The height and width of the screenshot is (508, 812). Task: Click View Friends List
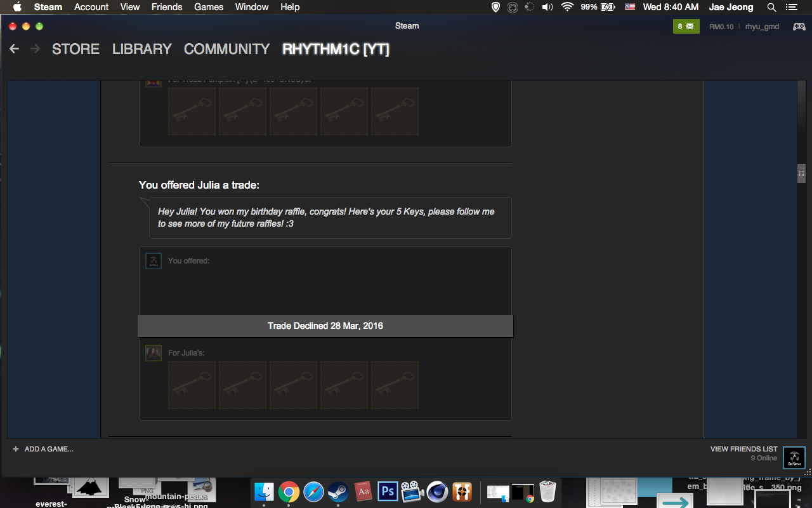click(x=743, y=449)
